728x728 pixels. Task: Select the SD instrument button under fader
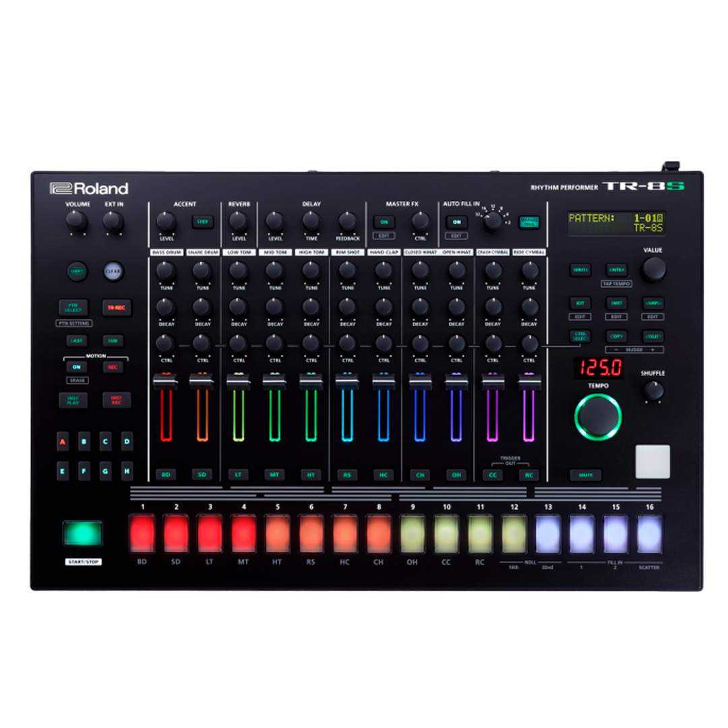pos(202,475)
